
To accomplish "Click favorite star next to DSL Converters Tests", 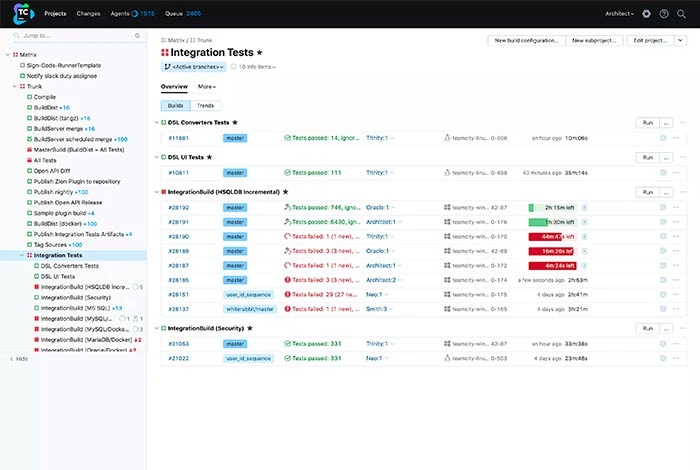I will click(234, 122).
